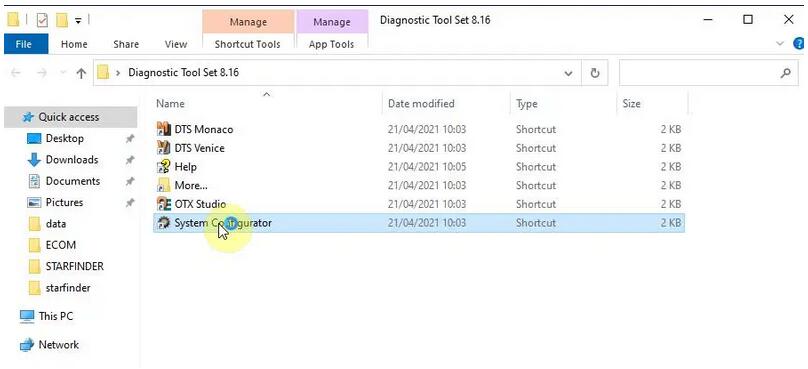Screen dimensions: 808x369
Task: Click the Help shortcut question-mark icon
Action: 163,166
